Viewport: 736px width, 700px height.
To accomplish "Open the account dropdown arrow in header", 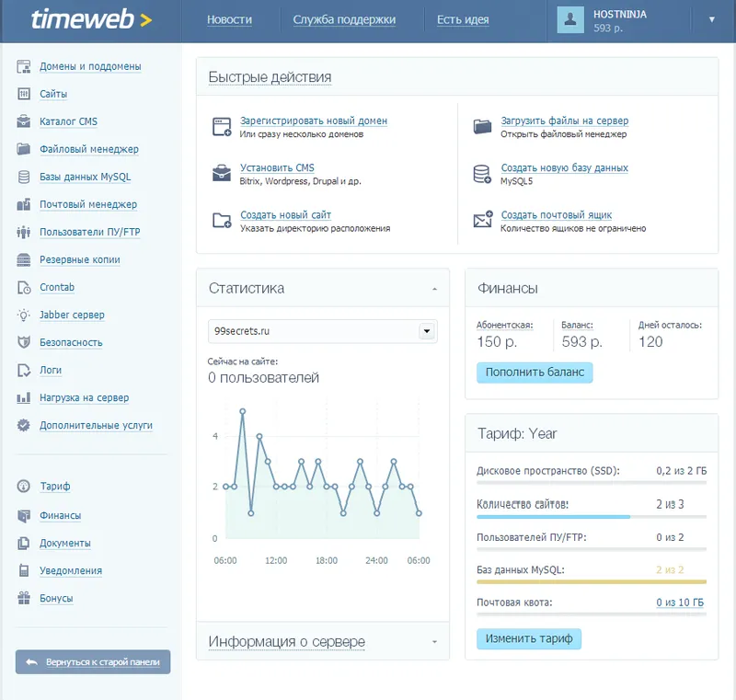I will click(711, 19).
